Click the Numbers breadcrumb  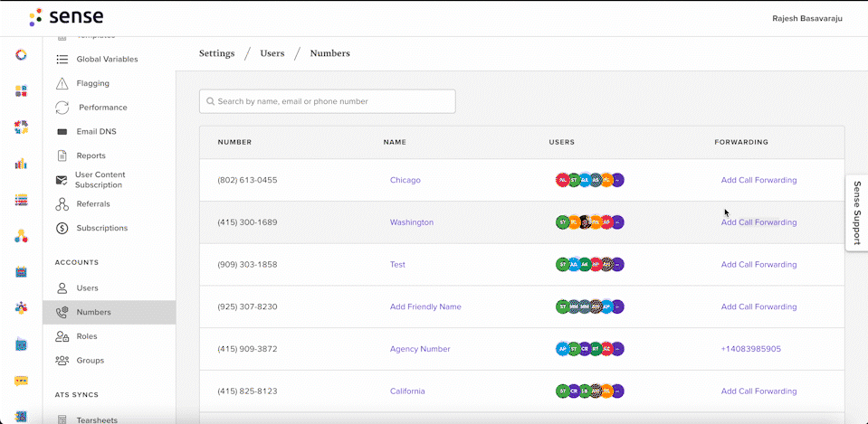(330, 53)
